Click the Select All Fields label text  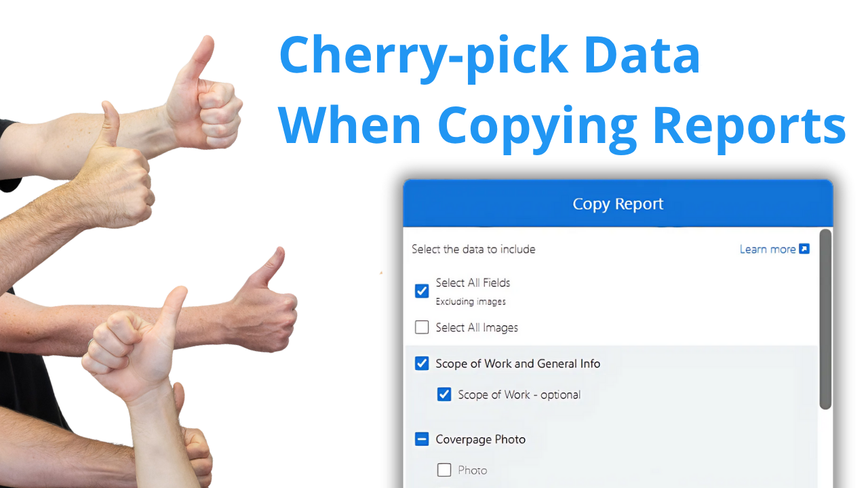(x=473, y=283)
